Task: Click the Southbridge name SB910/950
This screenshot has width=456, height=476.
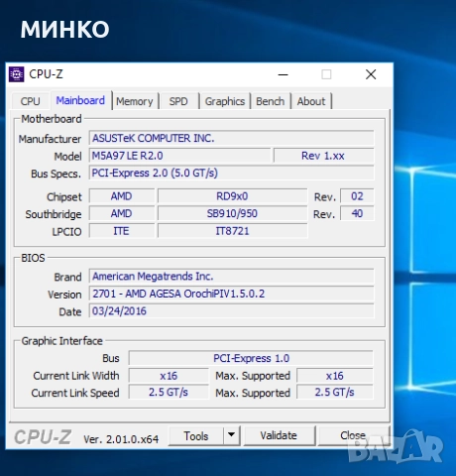Action: click(x=232, y=213)
